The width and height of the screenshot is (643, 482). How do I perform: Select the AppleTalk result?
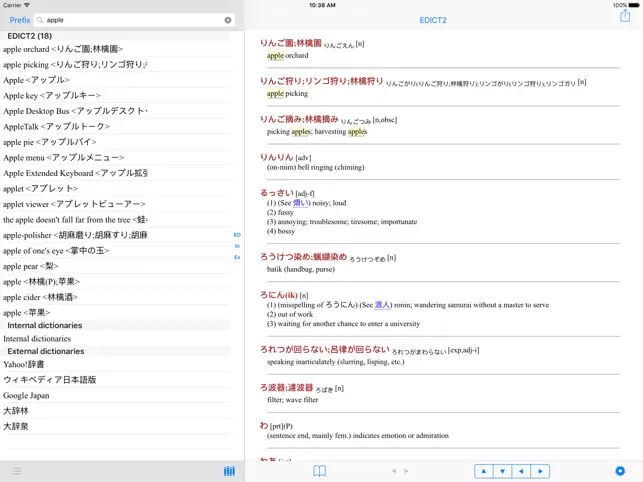116,127
